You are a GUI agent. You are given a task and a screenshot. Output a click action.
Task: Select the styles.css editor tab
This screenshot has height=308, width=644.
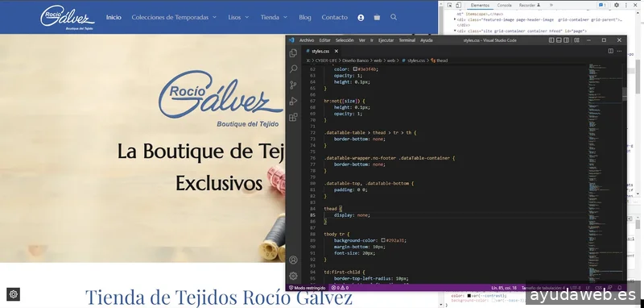pos(320,52)
